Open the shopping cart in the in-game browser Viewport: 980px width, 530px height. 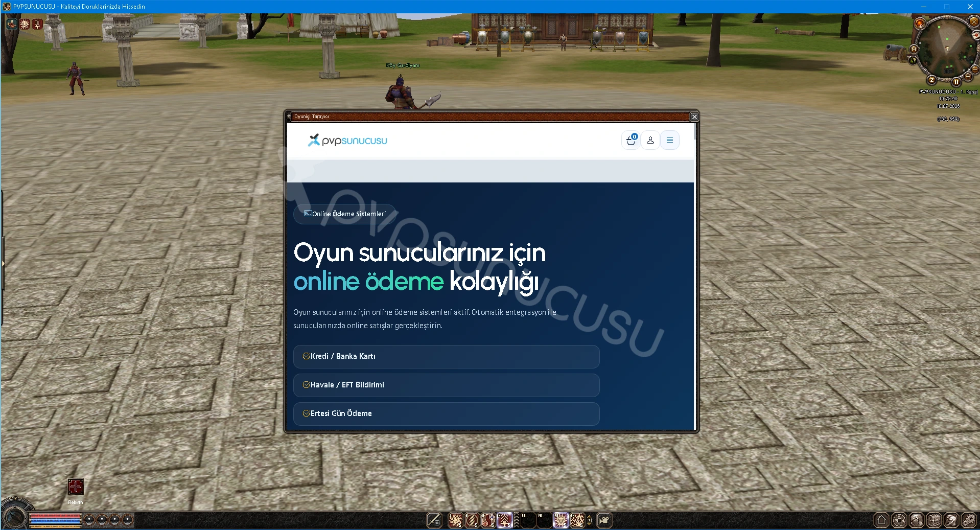[x=631, y=140]
